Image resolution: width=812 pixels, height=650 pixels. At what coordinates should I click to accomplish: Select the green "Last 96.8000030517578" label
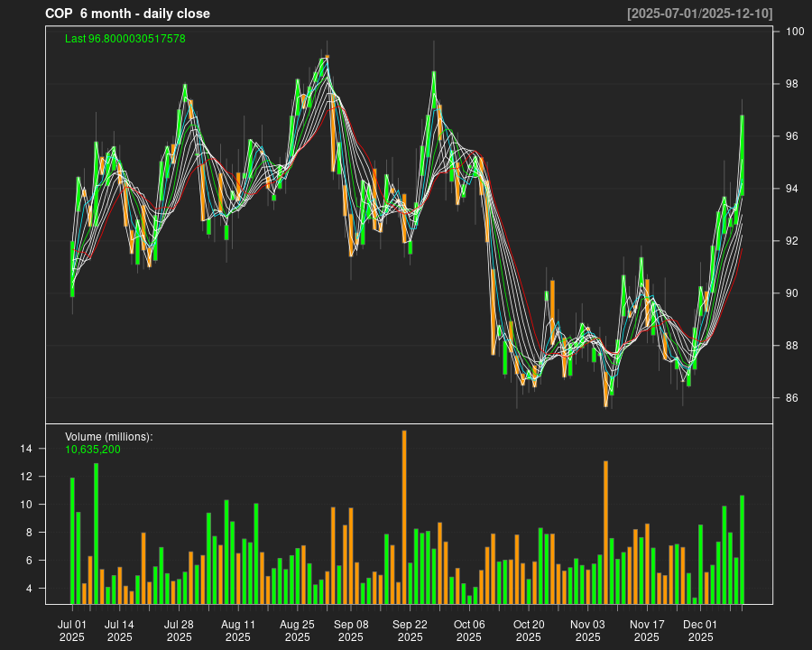[x=125, y=39]
